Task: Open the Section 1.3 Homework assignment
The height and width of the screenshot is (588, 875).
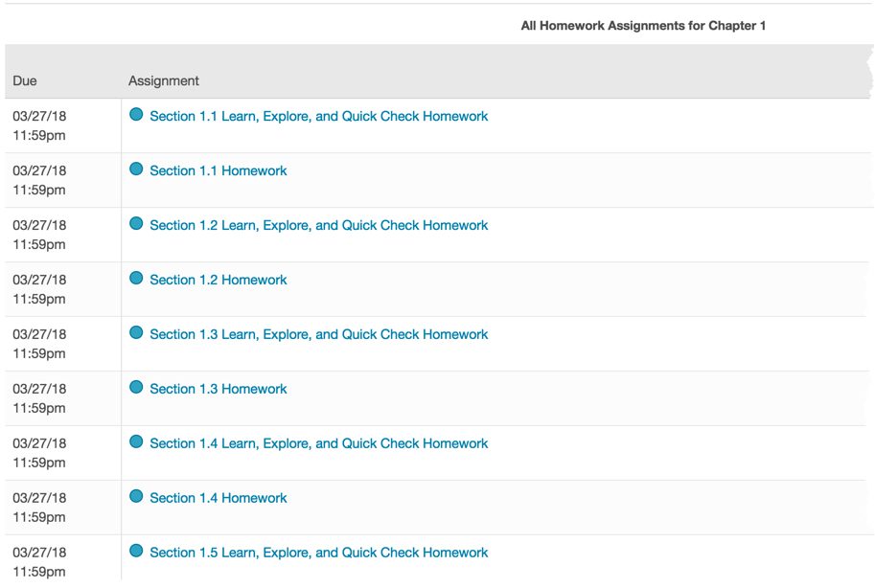Action: [x=218, y=388]
